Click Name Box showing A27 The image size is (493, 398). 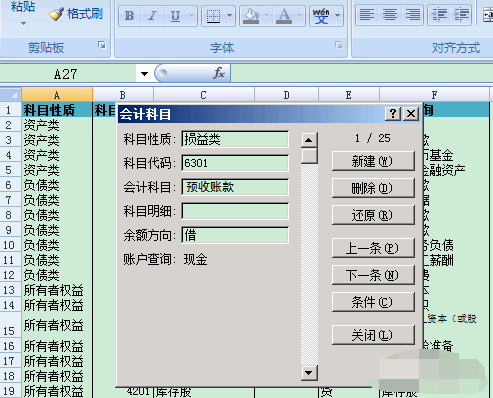68,74
